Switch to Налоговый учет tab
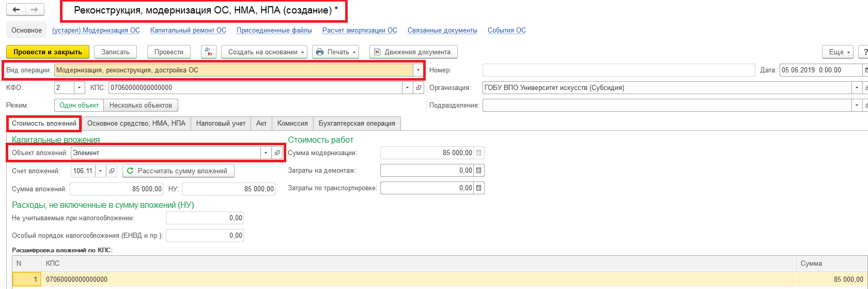The width and height of the screenshot is (868, 289). coord(221,124)
